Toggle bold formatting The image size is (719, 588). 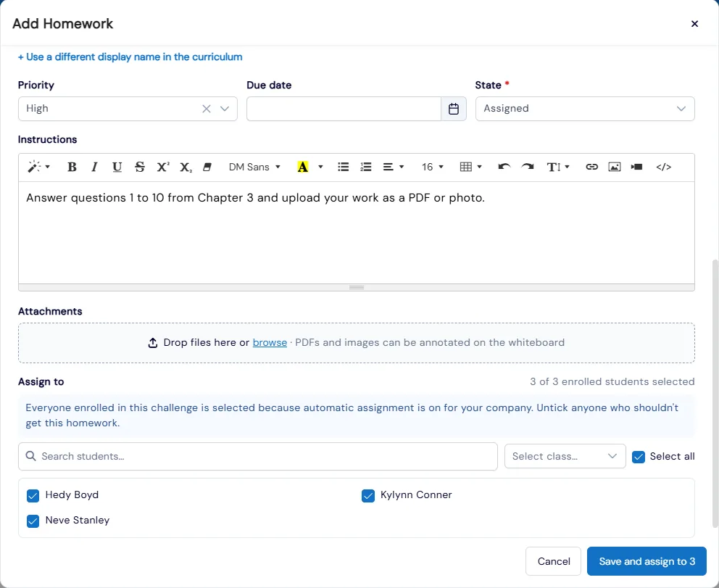click(x=72, y=167)
